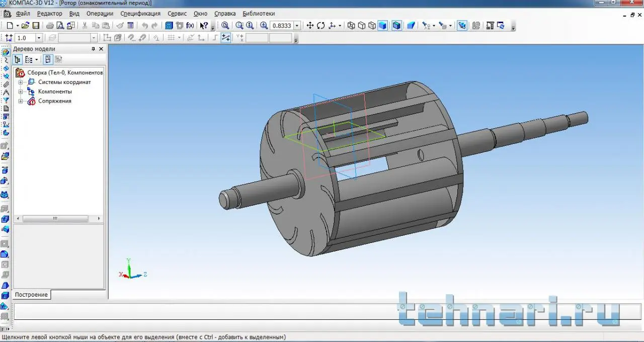
Task: Open the hide objects filter dropdown
Action: click(x=434, y=25)
